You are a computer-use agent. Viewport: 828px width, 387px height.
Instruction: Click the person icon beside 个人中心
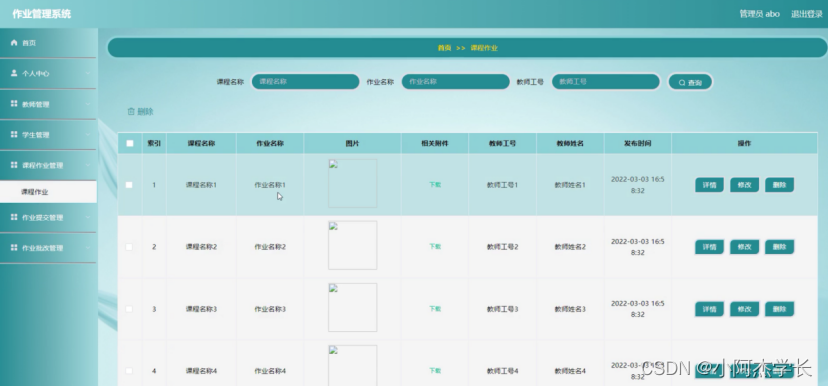click(x=14, y=73)
